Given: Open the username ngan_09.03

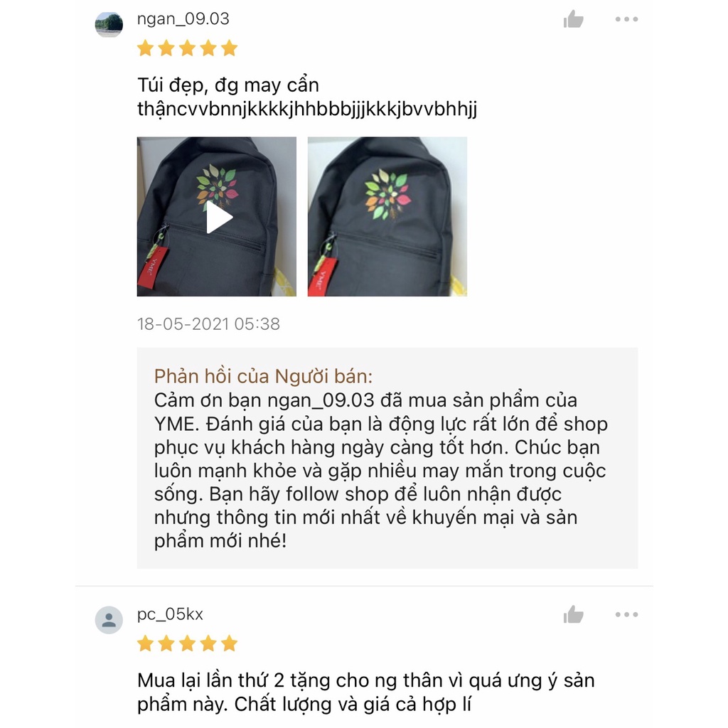Looking at the screenshot, I should (183, 19).
